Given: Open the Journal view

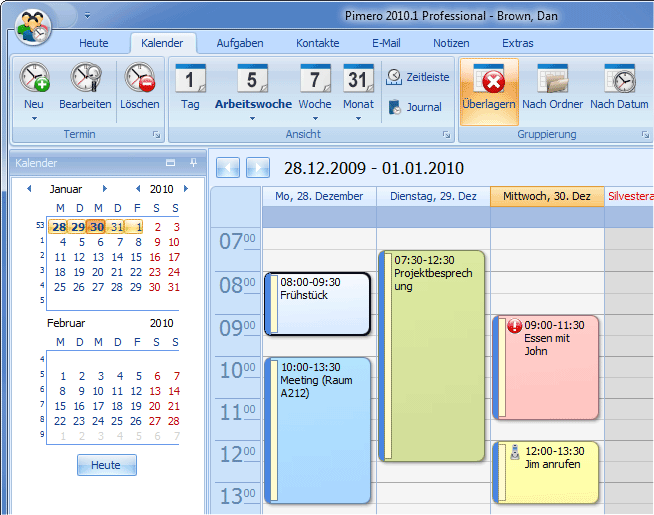Looking at the screenshot, I should coord(415,107).
